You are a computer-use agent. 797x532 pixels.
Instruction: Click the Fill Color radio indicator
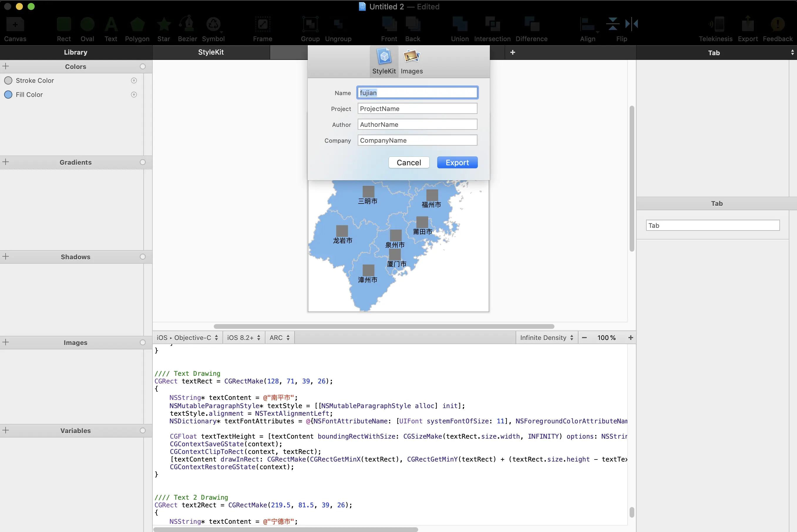pyautogui.click(x=134, y=95)
